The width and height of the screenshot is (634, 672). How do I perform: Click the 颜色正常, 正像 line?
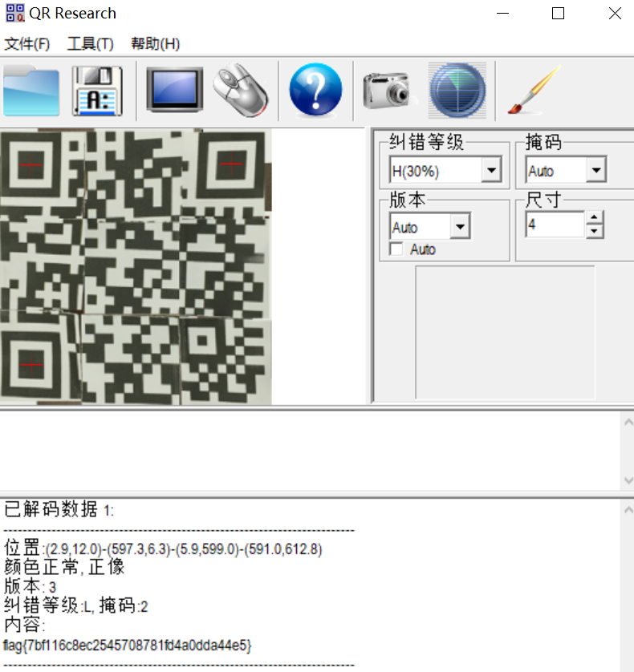coord(64,567)
